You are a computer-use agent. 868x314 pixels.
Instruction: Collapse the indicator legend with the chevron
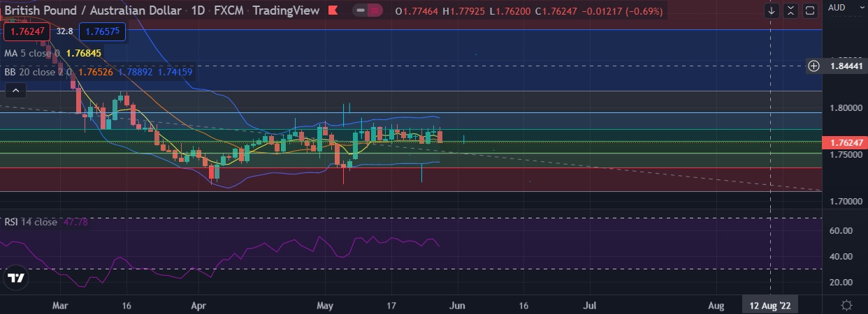point(15,90)
